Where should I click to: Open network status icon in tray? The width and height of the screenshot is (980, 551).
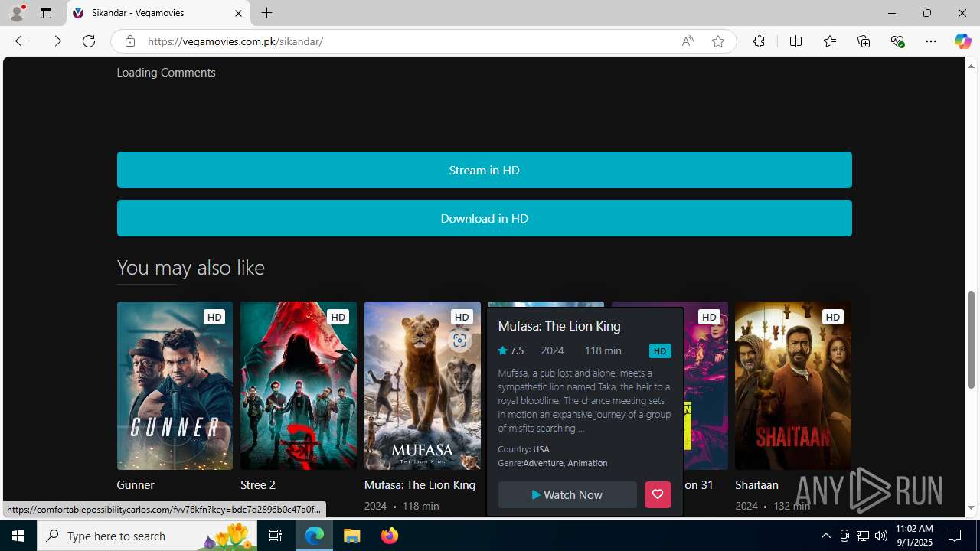coord(863,536)
